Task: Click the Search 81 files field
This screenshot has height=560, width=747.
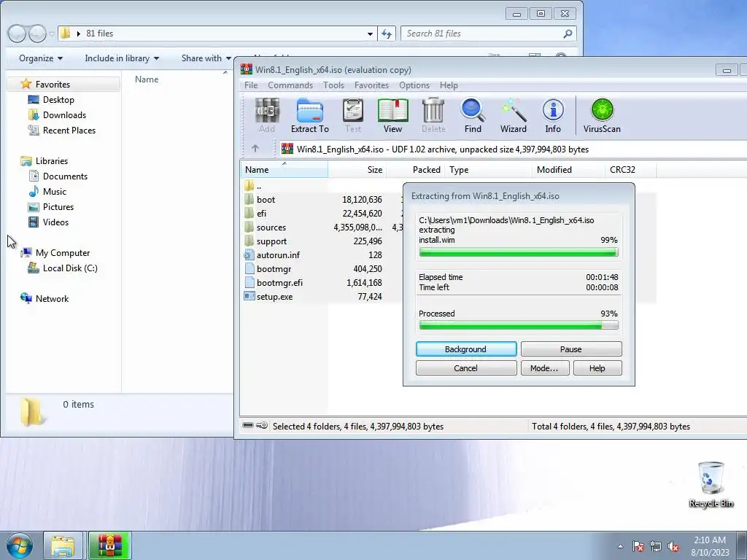Action: 489,34
